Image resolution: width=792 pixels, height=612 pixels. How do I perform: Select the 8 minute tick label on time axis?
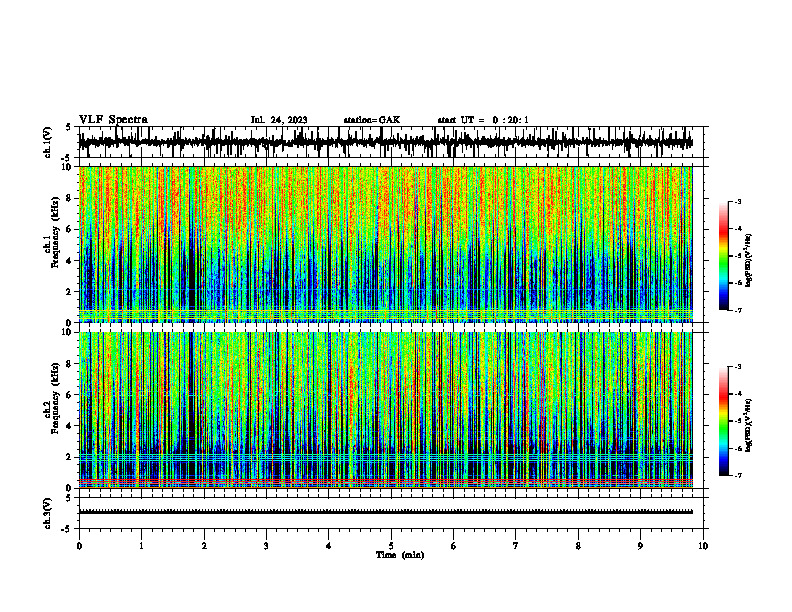(x=578, y=546)
